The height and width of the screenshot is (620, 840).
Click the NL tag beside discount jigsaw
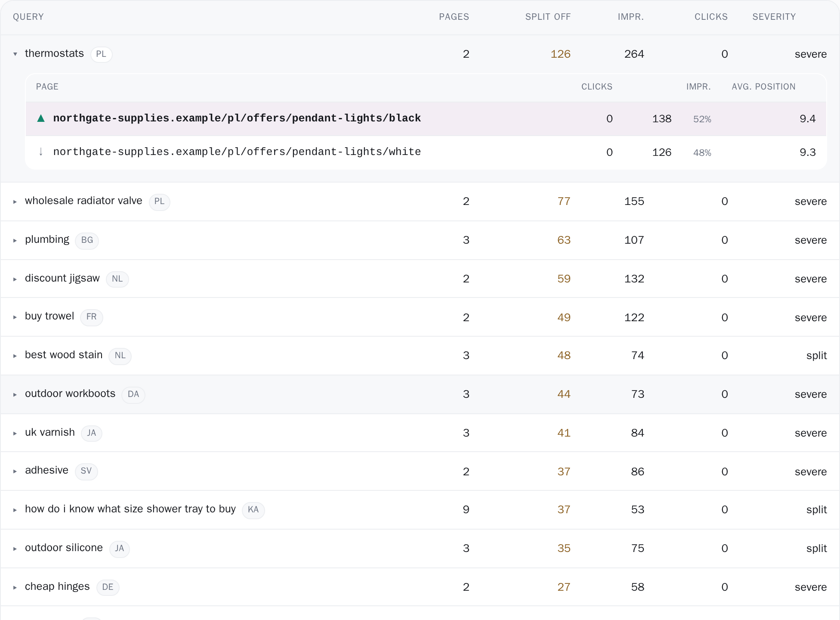(117, 279)
